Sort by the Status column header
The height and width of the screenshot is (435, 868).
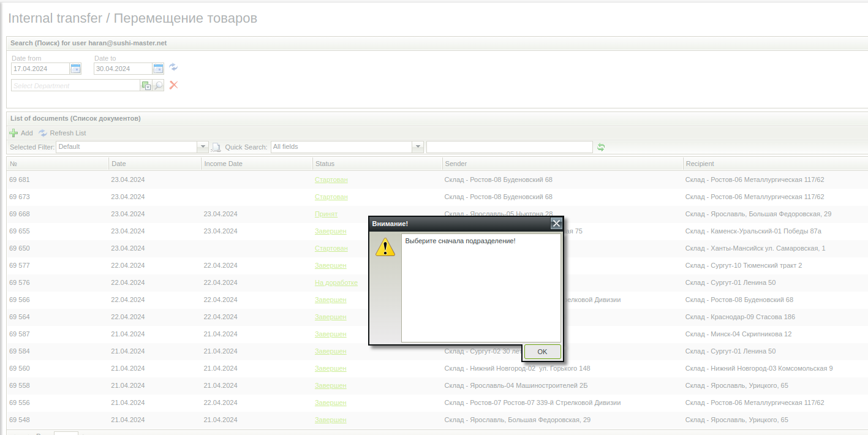pyautogui.click(x=377, y=164)
